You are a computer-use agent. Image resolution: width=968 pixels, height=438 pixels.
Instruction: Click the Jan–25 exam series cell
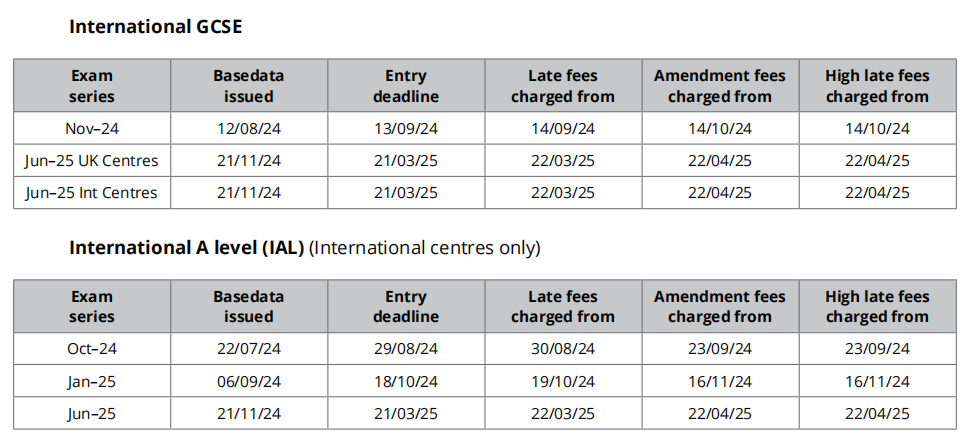[92, 382]
